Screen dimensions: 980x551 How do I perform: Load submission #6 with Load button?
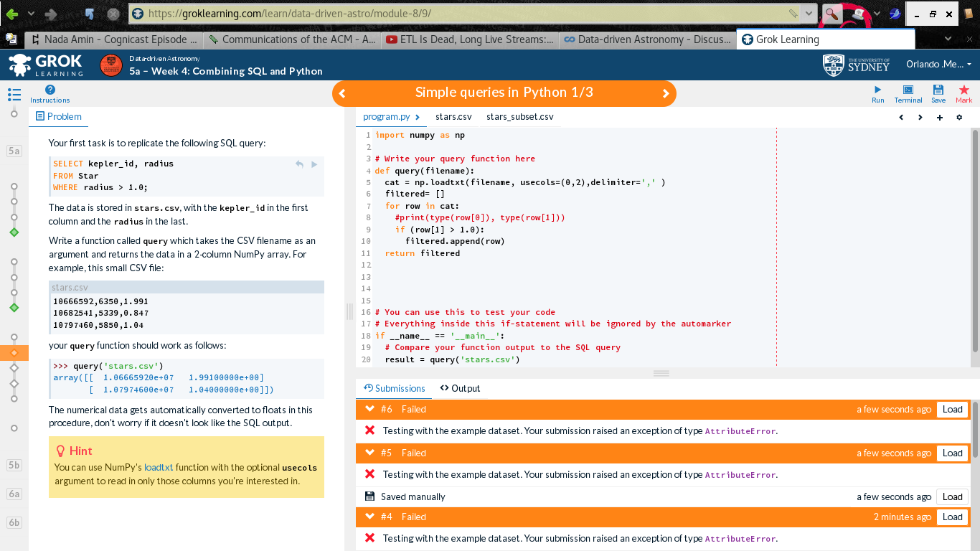click(x=952, y=409)
